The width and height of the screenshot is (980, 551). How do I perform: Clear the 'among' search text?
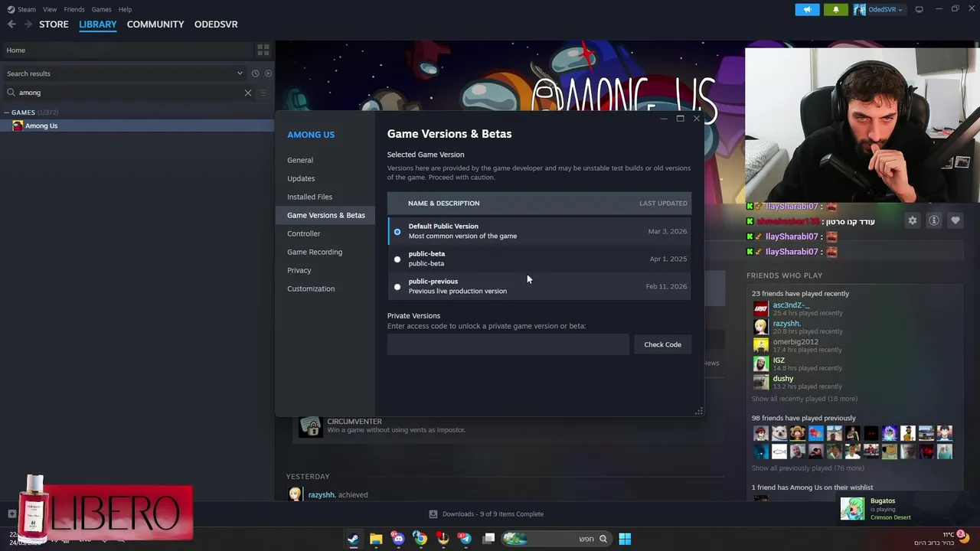(248, 93)
